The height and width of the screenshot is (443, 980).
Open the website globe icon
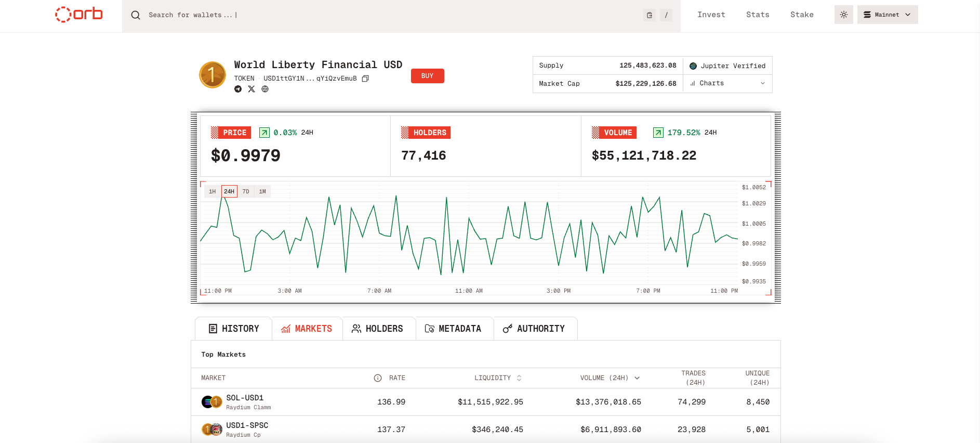(265, 89)
